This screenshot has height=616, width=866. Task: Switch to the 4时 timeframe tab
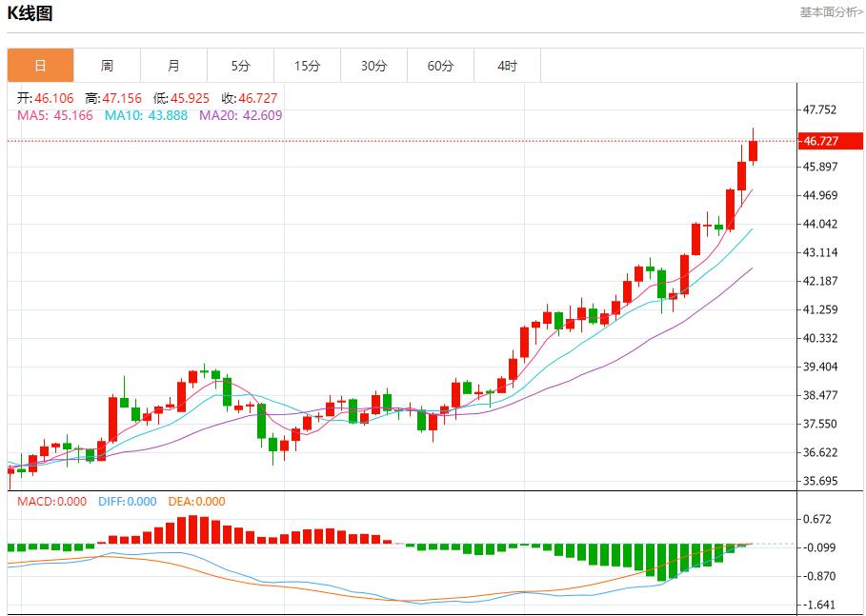click(508, 66)
